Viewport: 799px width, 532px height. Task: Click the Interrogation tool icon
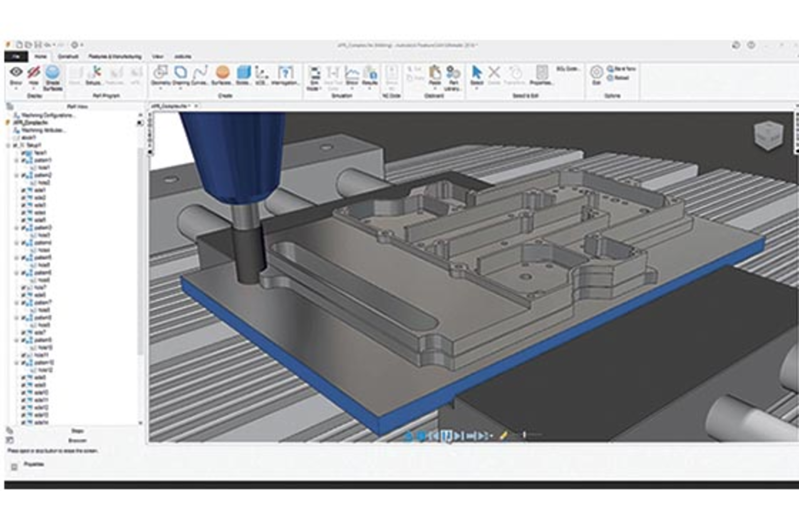tap(285, 72)
